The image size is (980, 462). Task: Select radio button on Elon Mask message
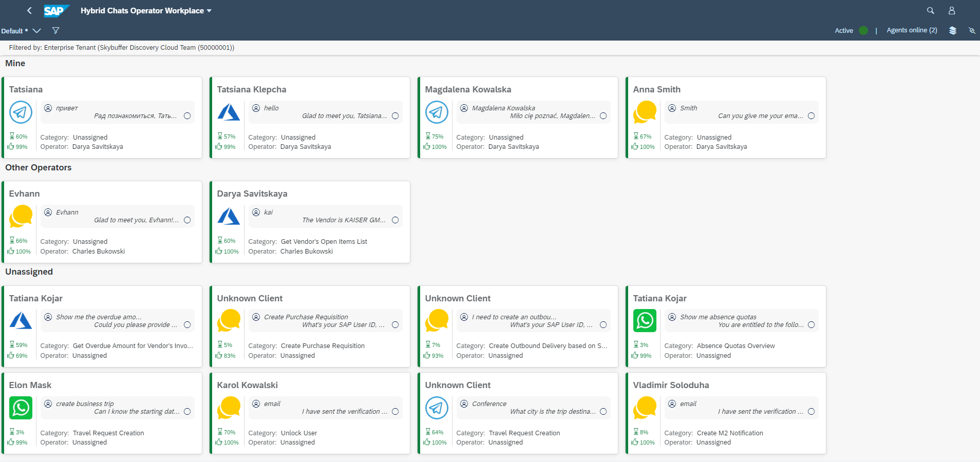click(x=187, y=412)
